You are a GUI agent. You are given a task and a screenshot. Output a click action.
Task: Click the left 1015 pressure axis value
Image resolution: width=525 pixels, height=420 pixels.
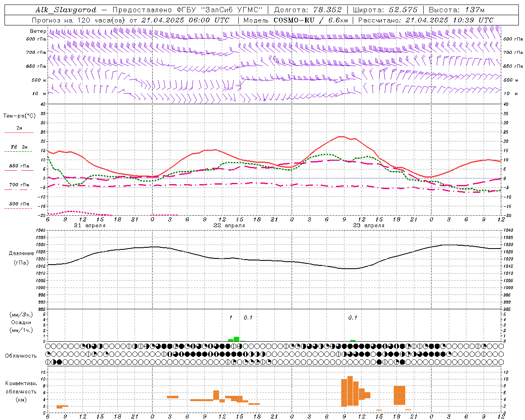coord(40,267)
